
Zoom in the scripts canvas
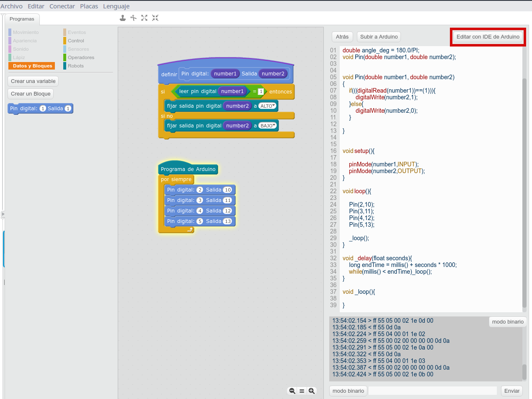tap(311, 391)
